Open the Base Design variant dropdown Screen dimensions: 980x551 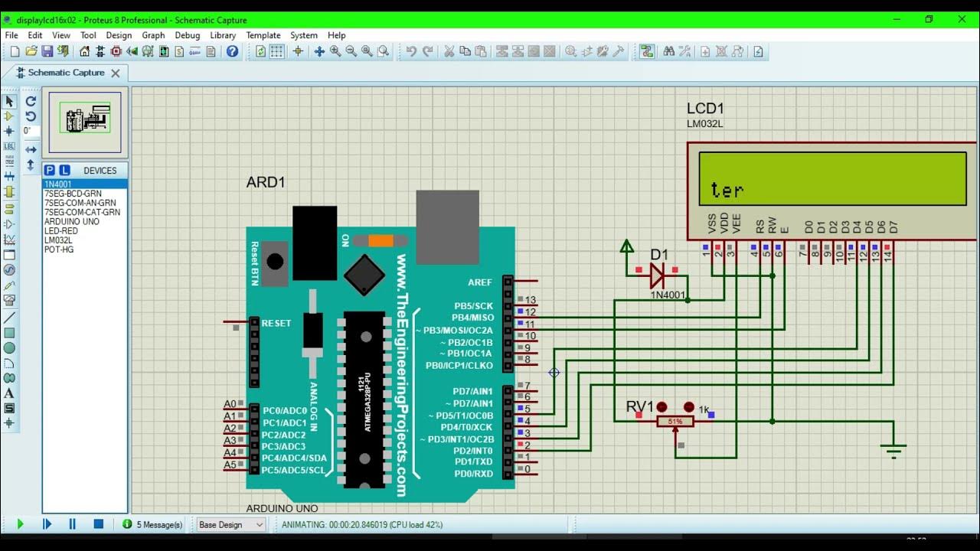pos(230,525)
